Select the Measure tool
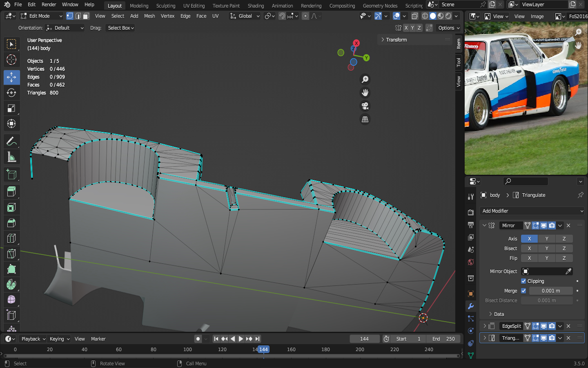The image size is (588, 368). [x=11, y=157]
